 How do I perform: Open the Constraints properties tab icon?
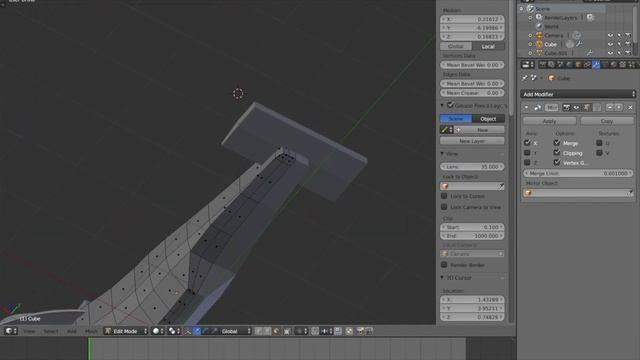click(x=587, y=64)
